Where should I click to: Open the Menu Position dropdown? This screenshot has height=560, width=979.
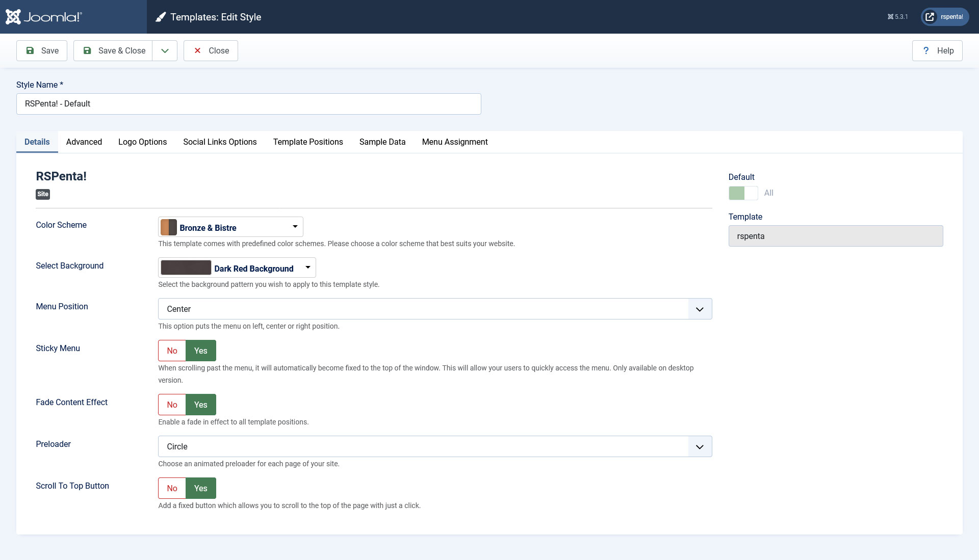(x=434, y=309)
